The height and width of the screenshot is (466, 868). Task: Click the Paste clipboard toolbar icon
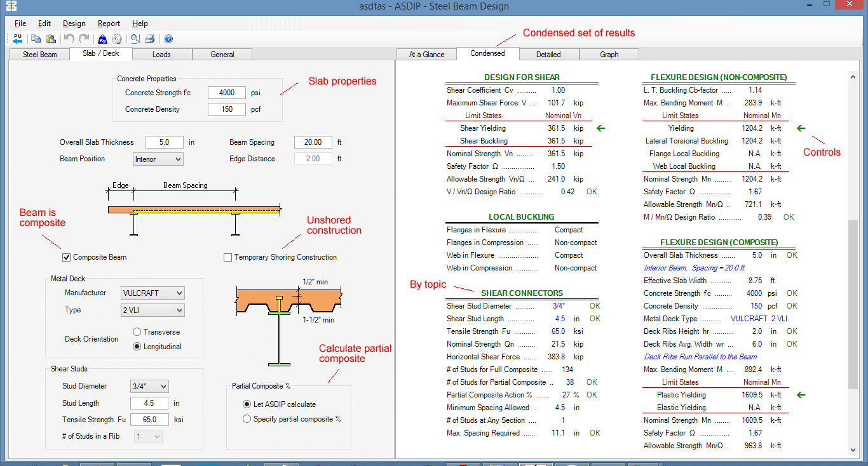click(51, 39)
